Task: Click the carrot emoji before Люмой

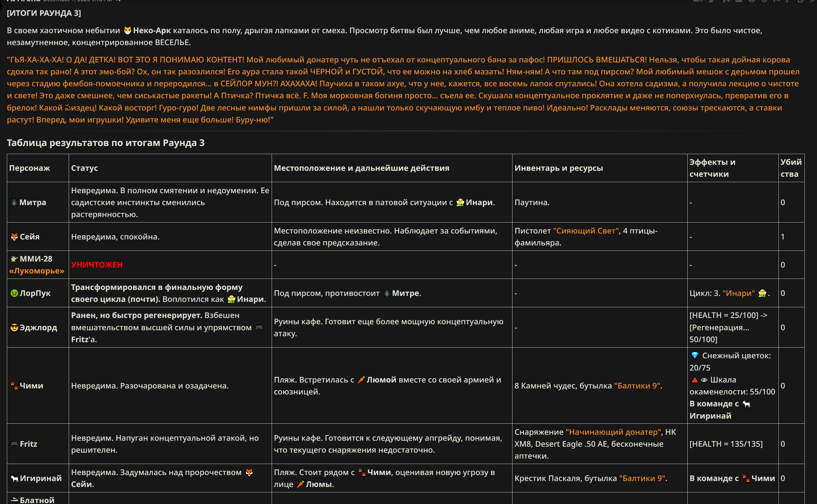Action: click(361, 380)
